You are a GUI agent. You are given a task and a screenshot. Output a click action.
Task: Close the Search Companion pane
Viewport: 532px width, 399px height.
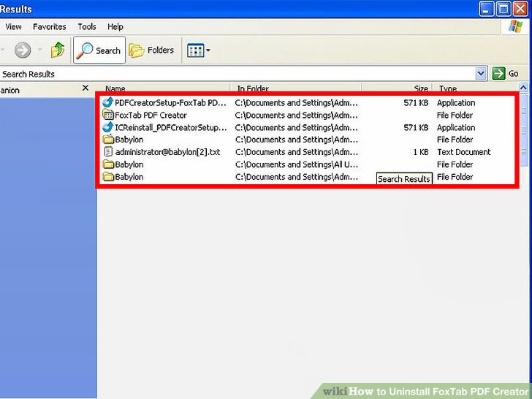[x=85, y=88]
